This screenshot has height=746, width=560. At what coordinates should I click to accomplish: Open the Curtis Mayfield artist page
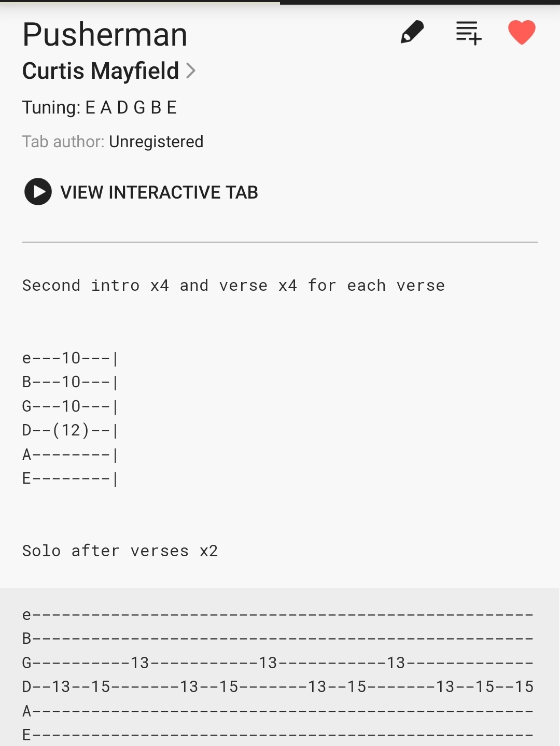(101, 71)
